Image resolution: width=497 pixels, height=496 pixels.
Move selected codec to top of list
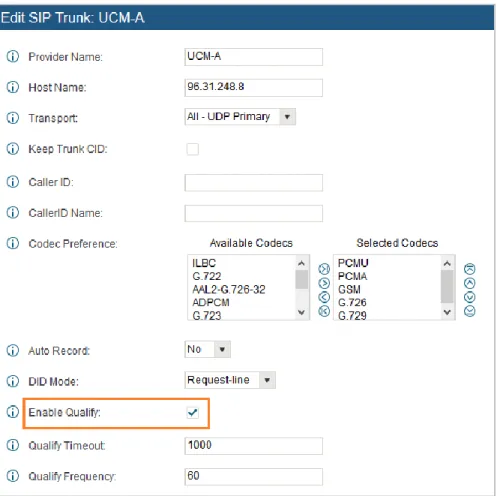click(470, 269)
